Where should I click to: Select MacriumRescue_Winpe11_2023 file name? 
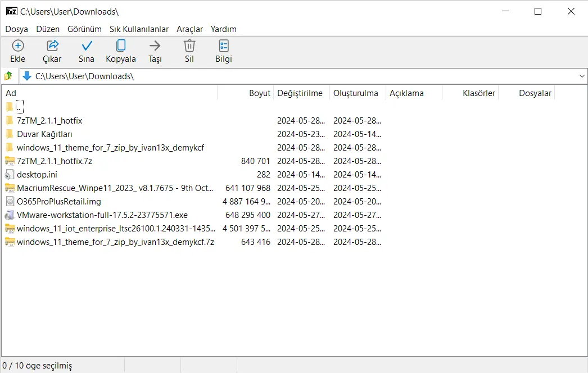pos(115,188)
